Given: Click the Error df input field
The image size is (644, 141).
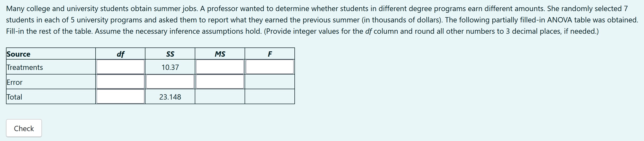Looking at the screenshot, I should [x=120, y=82].
